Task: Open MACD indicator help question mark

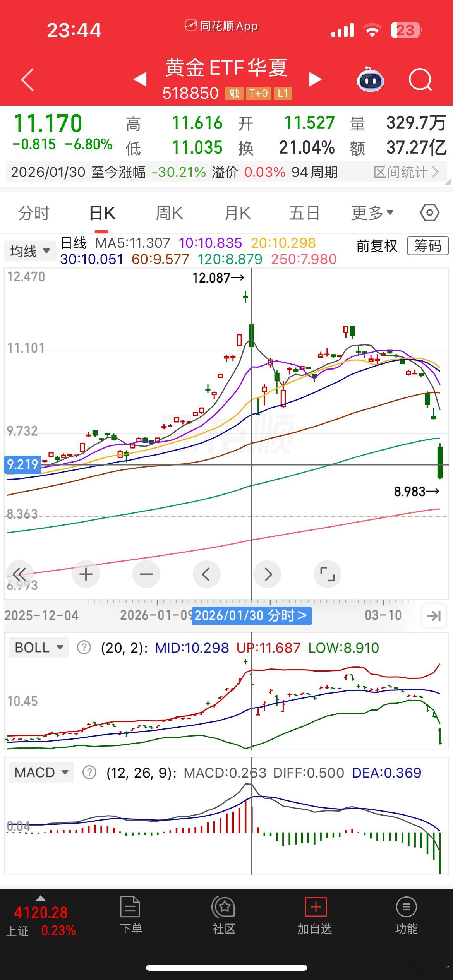Action: 89,773
